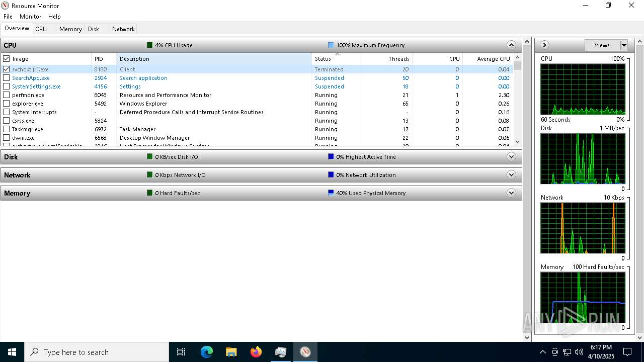Image resolution: width=644 pixels, height=362 pixels.
Task: Click the green Network I/O indicator square
Action: coord(149,175)
